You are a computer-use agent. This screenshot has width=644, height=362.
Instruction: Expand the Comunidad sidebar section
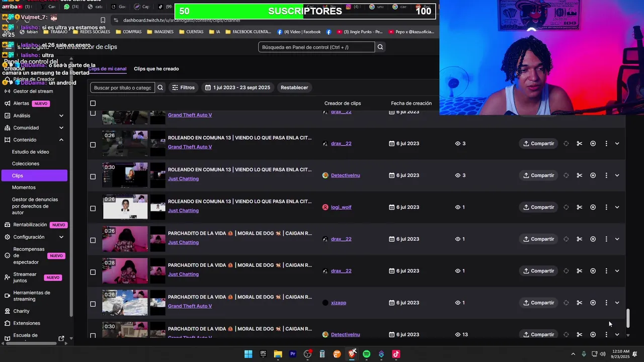pos(61,128)
